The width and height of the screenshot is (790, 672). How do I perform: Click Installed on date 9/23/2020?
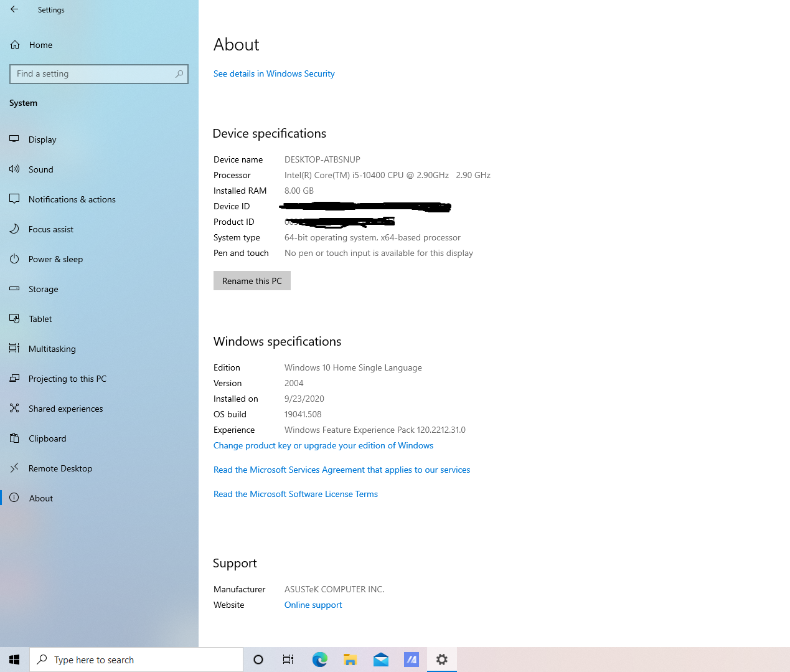(x=304, y=399)
